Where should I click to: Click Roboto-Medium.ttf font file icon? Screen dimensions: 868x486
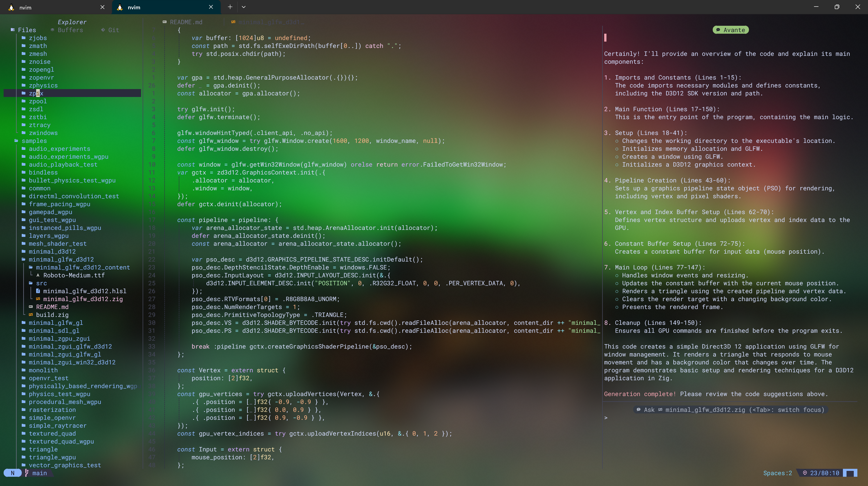38,275
